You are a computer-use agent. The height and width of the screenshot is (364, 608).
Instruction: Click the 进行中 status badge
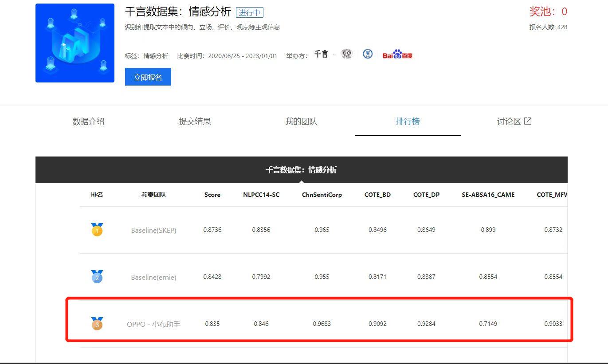250,12
